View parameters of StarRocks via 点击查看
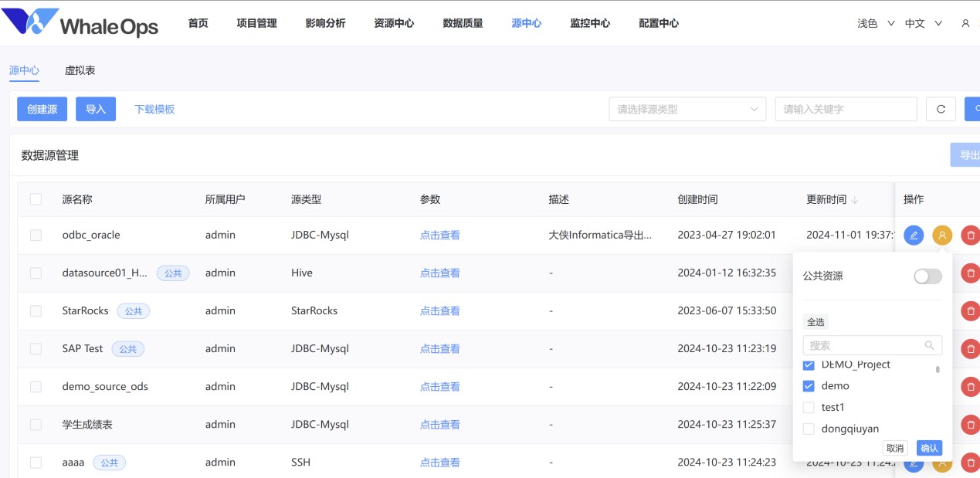980x478 pixels. click(440, 310)
